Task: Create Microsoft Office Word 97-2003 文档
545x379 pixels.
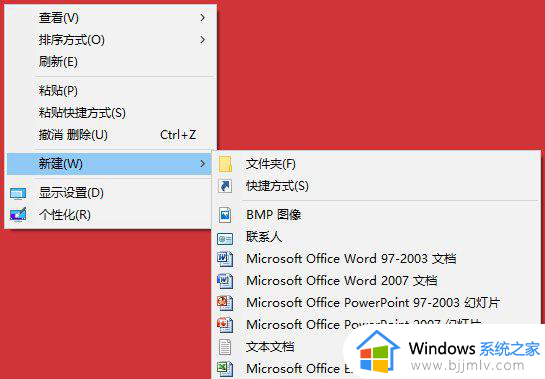Action: [376, 259]
